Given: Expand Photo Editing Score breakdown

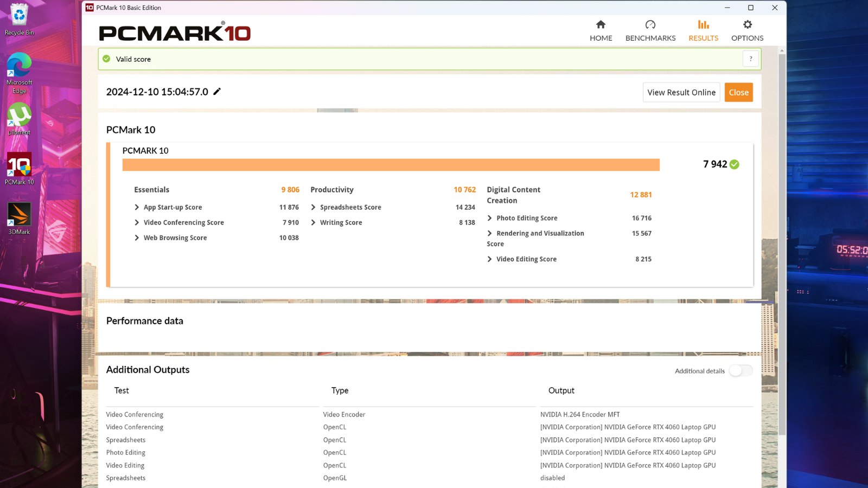Looking at the screenshot, I should click(490, 218).
